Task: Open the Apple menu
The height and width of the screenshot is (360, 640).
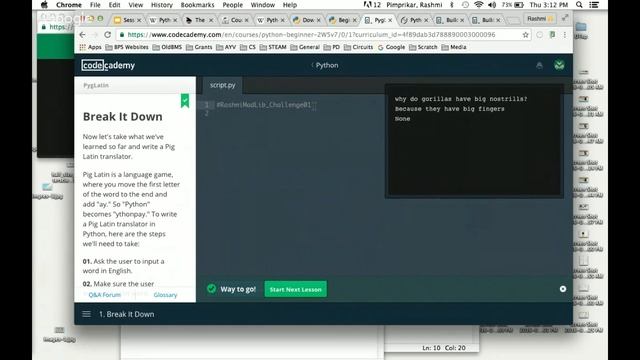Action: pos(44,5)
